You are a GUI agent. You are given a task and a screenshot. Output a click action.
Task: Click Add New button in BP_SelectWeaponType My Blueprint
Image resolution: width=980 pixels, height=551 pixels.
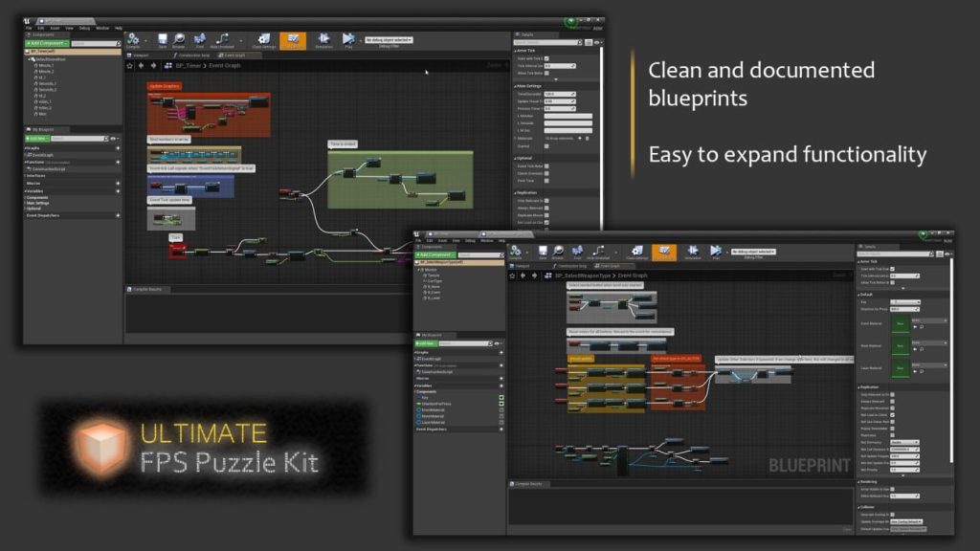tap(427, 344)
